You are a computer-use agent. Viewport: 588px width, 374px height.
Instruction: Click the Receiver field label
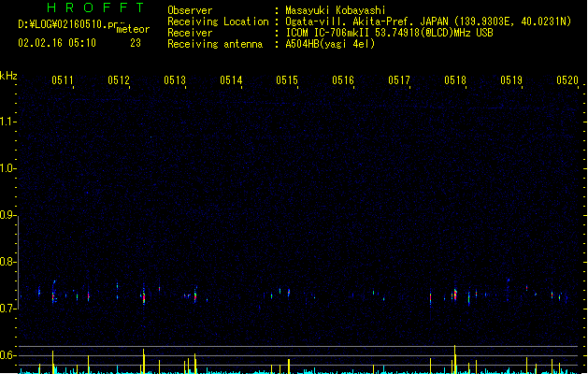pyautogui.click(x=190, y=33)
